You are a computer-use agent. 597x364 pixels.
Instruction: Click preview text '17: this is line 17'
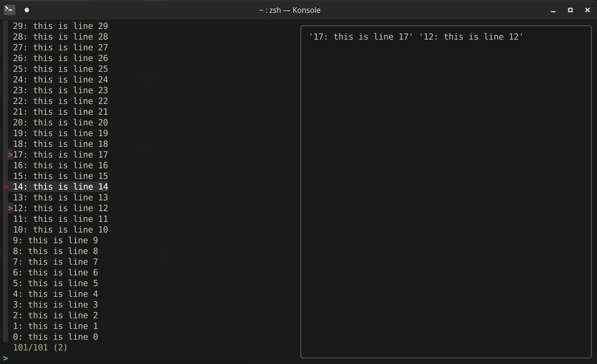point(361,37)
